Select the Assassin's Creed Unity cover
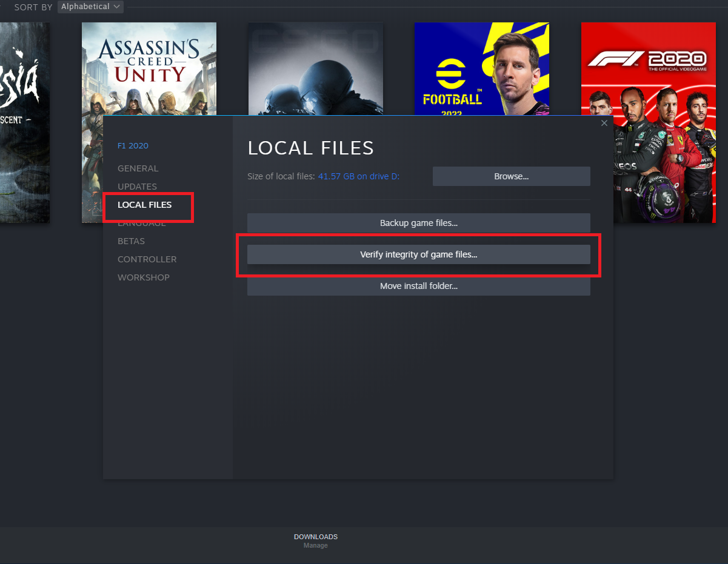The width and height of the screenshot is (728, 564). (x=149, y=68)
